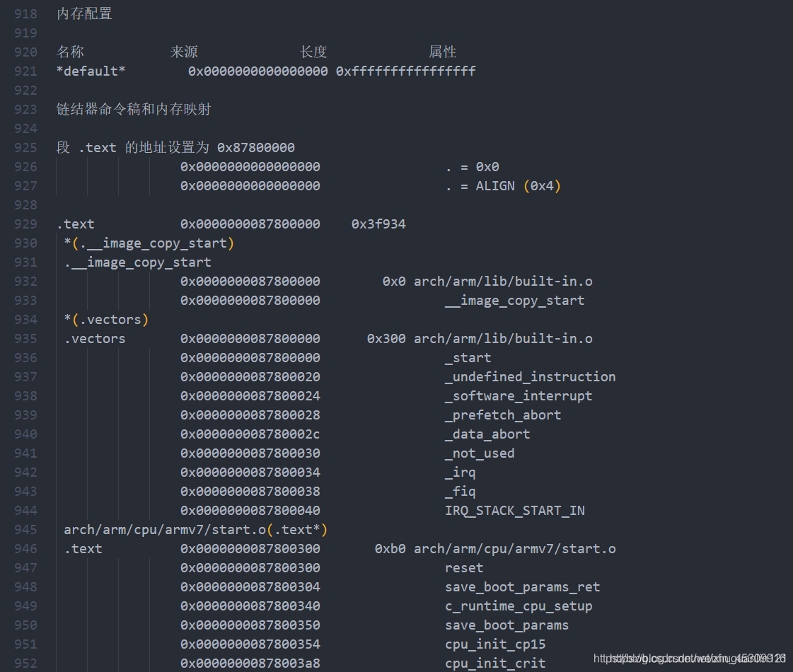Click arch/arm/lib/built-in.o on line 932
This screenshot has width=793, height=672.
pyautogui.click(x=503, y=282)
